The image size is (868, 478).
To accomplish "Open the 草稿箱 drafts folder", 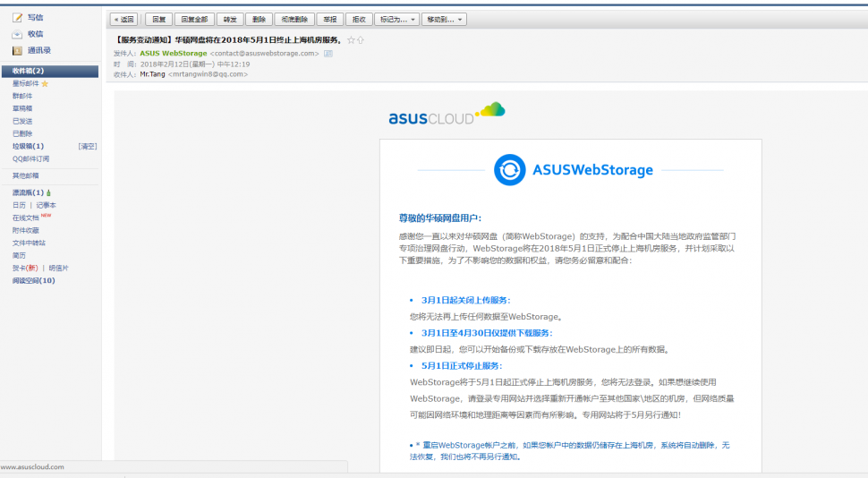I will (22, 108).
